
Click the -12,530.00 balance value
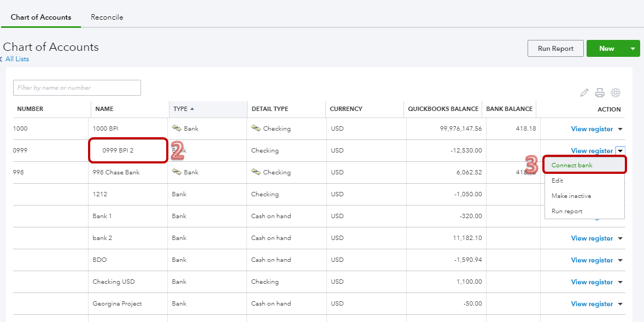coord(466,150)
